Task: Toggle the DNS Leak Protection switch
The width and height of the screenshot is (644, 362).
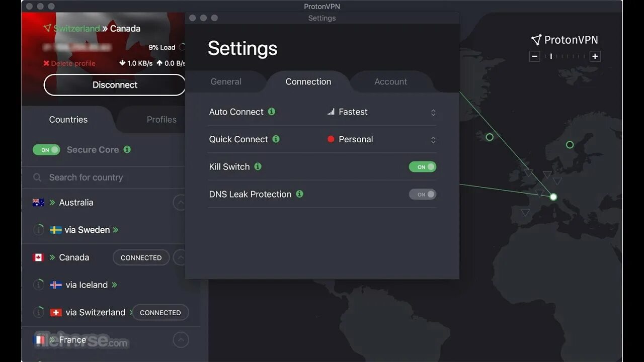Action: (423, 194)
